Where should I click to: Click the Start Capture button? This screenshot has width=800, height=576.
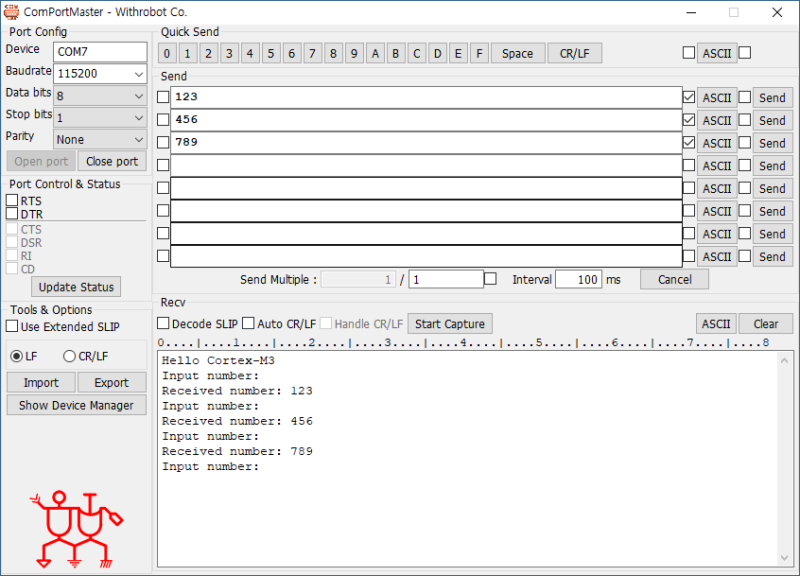(x=450, y=324)
